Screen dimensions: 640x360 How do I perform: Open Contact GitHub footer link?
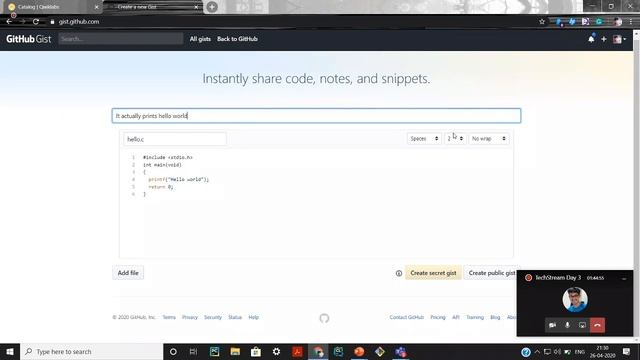(407, 317)
